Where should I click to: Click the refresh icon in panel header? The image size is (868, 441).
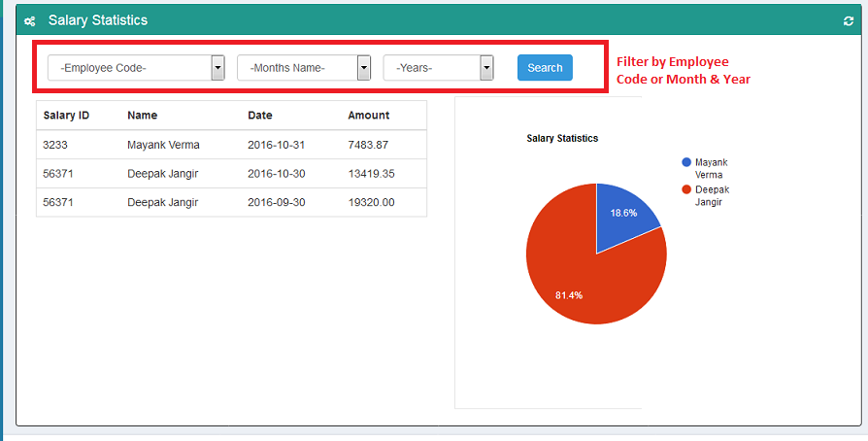coord(848,21)
